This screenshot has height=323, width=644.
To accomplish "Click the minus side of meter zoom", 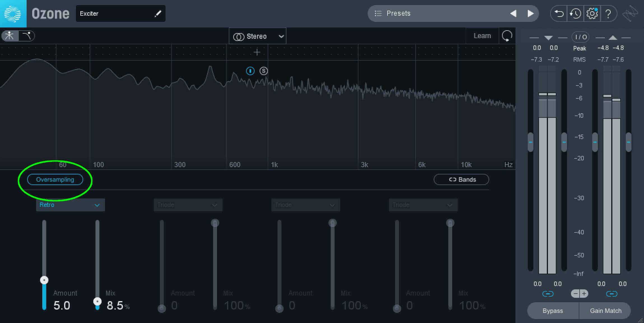I will click(x=575, y=294).
